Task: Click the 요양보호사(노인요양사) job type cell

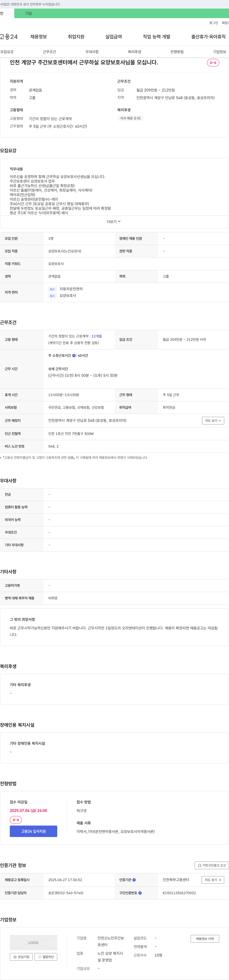Action: [x=65, y=251]
